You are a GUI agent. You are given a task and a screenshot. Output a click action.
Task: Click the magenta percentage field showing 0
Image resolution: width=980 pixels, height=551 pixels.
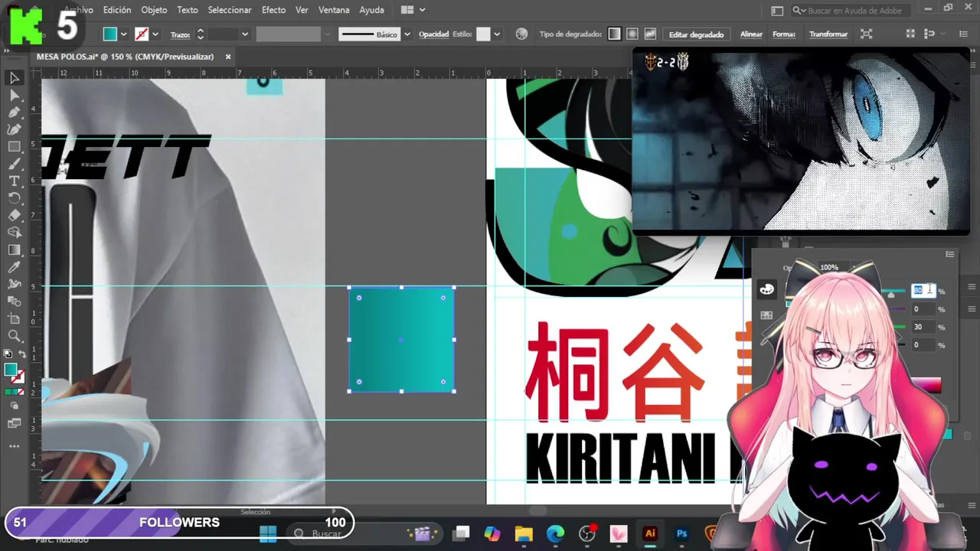922,309
